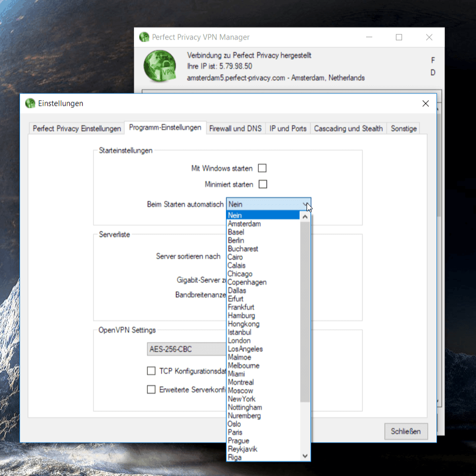Choose LosAngeles in the dropdown
This screenshot has height=476, width=476.
pyautogui.click(x=263, y=349)
